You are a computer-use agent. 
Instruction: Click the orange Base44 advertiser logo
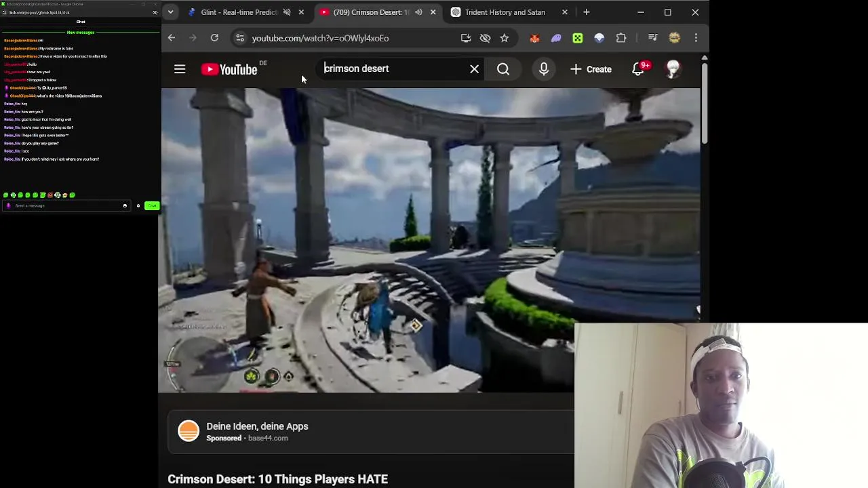[x=189, y=431]
